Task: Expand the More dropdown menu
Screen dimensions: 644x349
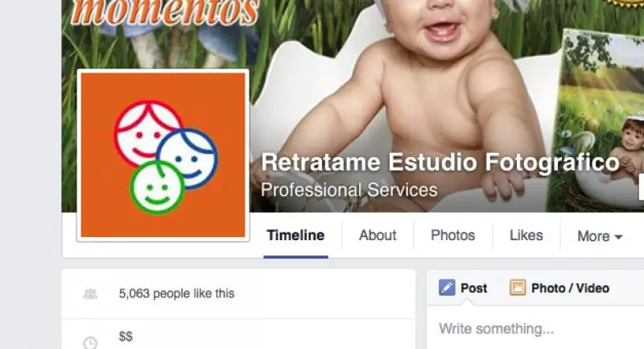Action: click(600, 236)
